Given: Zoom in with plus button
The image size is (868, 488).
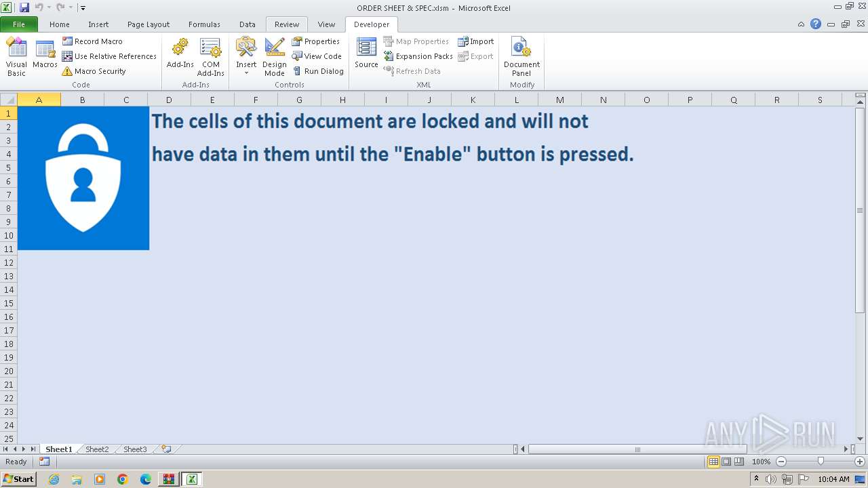Looking at the screenshot, I should tap(860, 462).
